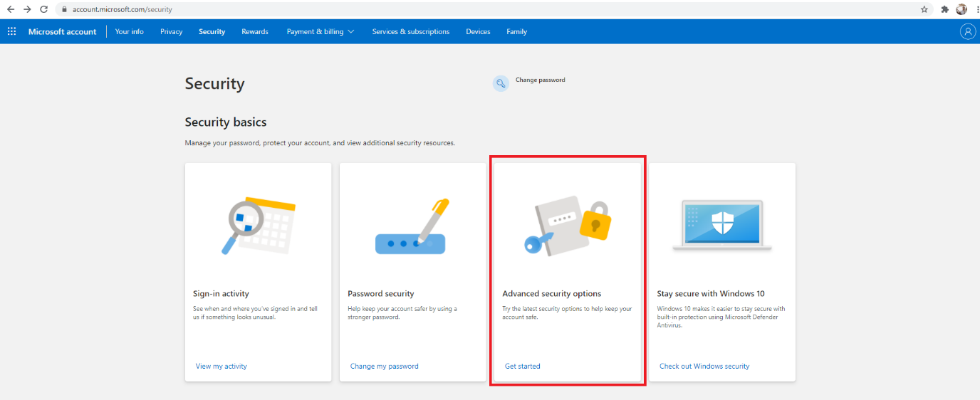980x400 pixels.
Task: Bookmark this page with the star icon
Action: (924, 9)
